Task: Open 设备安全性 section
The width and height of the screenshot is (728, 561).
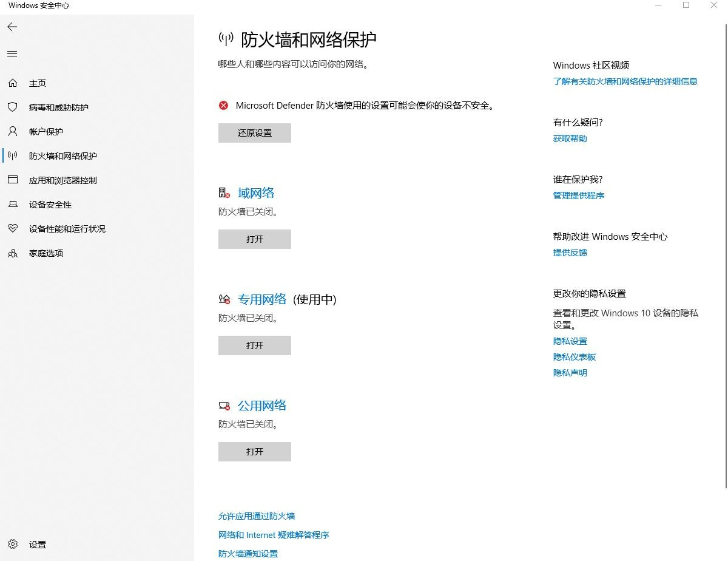Action: (50, 205)
